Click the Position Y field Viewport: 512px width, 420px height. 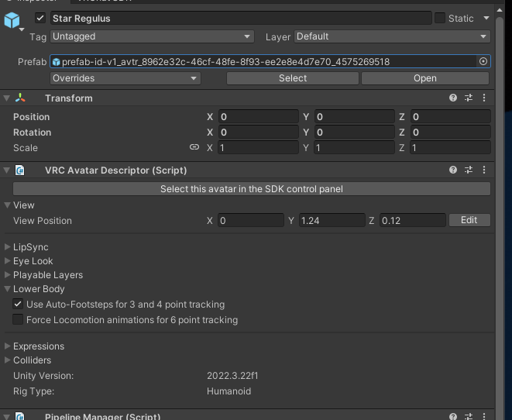(x=354, y=116)
